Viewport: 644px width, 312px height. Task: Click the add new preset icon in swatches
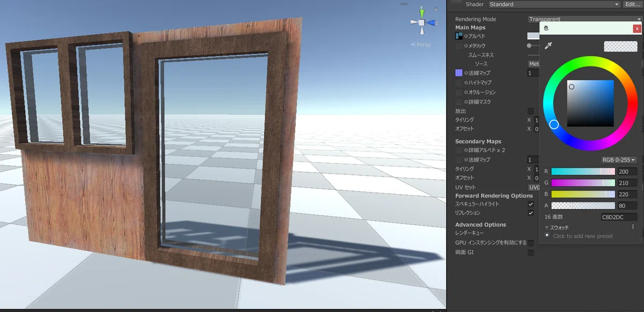[x=547, y=235]
